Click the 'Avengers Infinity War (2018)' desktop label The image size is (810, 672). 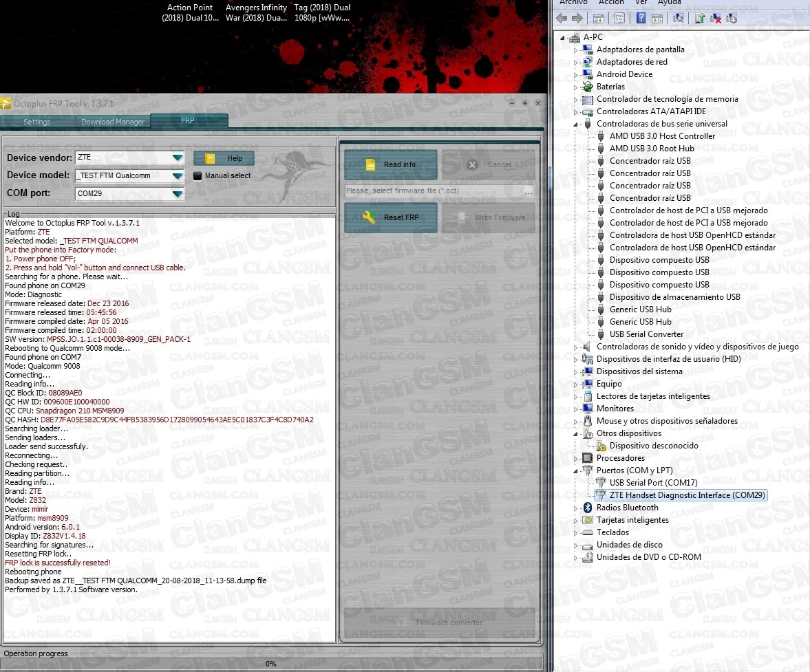tap(256, 12)
